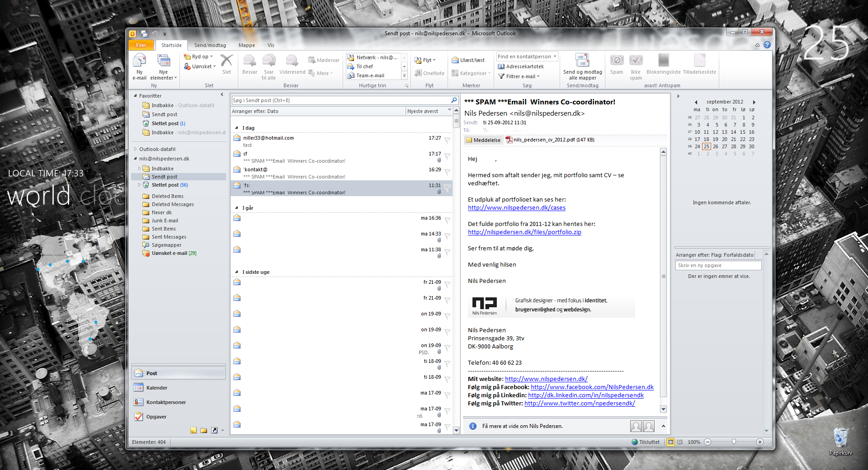Image resolution: width=868 pixels, height=470 pixels.
Task: Open the nilspedersen.dk/cases link
Action: tap(516, 208)
